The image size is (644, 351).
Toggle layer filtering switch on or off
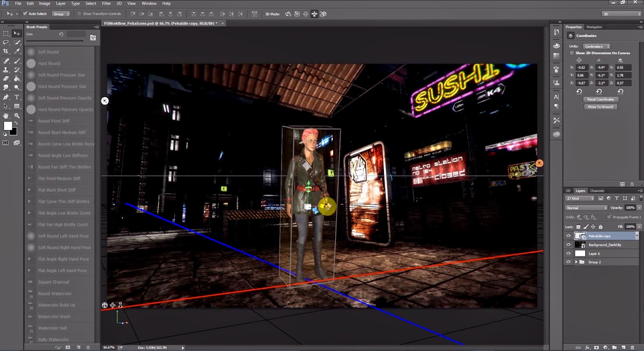click(641, 198)
